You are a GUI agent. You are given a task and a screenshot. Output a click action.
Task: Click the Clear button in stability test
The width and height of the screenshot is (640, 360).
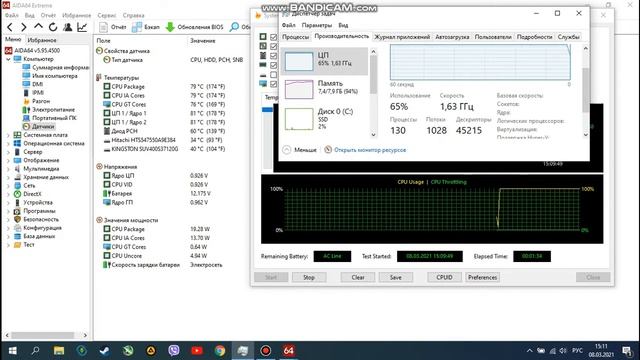pos(358,278)
